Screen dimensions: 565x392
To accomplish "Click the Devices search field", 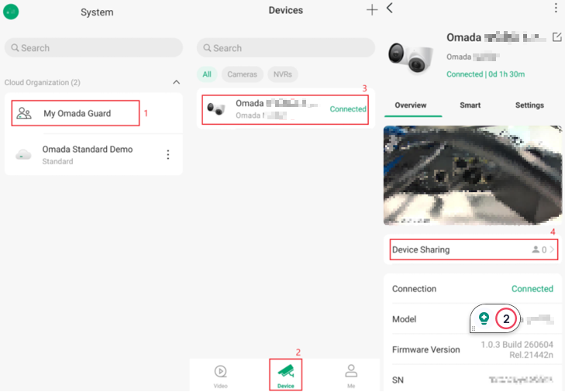I will coord(286,48).
